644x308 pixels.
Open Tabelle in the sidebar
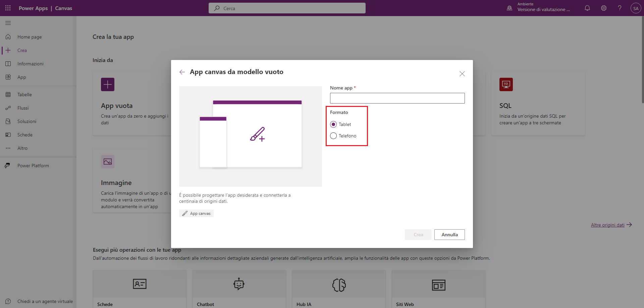[x=24, y=95]
